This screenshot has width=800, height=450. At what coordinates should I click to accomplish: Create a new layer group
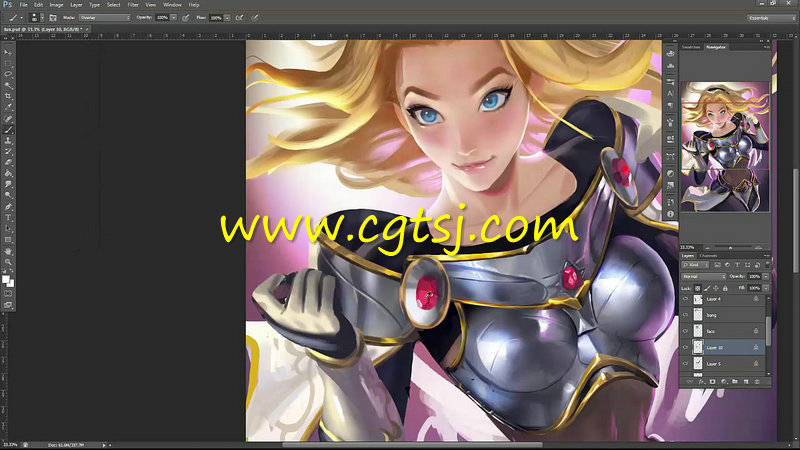735,382
